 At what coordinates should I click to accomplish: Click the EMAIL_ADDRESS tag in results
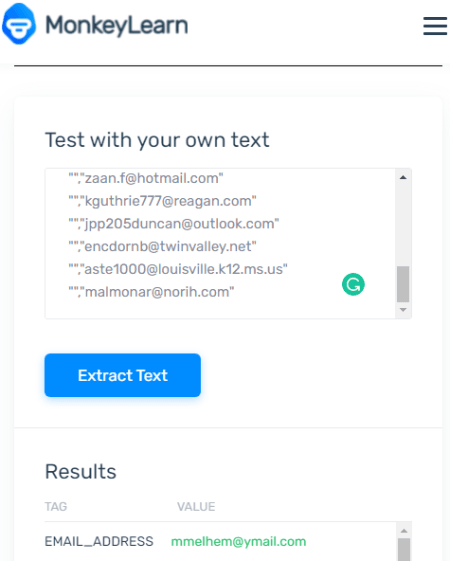click(x=99, y=541)
